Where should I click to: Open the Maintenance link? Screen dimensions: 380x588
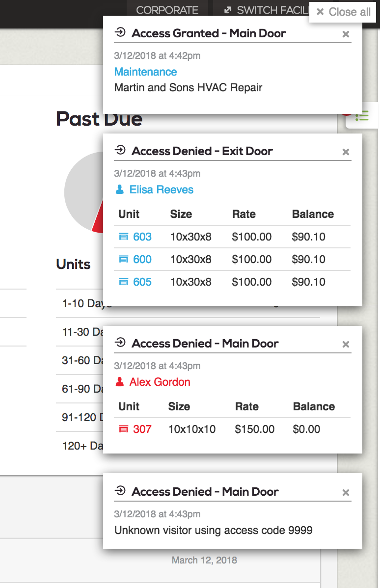point(145,72)
